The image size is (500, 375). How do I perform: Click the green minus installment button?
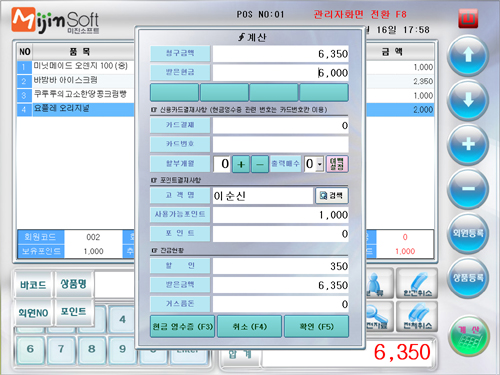point(260,164)
